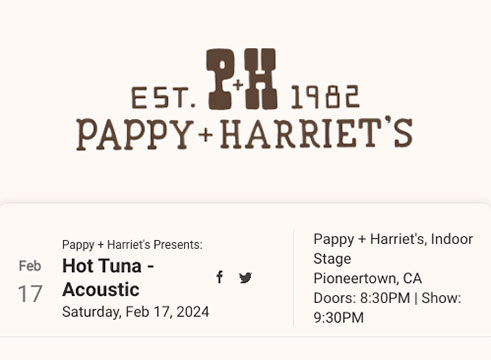This screenshot has height=360, width=491.
Task: Click the large 17 day number
Action: tap(30, 294)
